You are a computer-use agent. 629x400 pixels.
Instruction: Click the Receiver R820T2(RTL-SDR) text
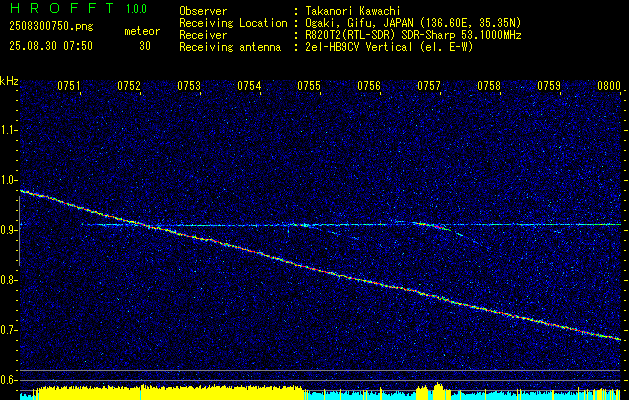click(413, 35)
